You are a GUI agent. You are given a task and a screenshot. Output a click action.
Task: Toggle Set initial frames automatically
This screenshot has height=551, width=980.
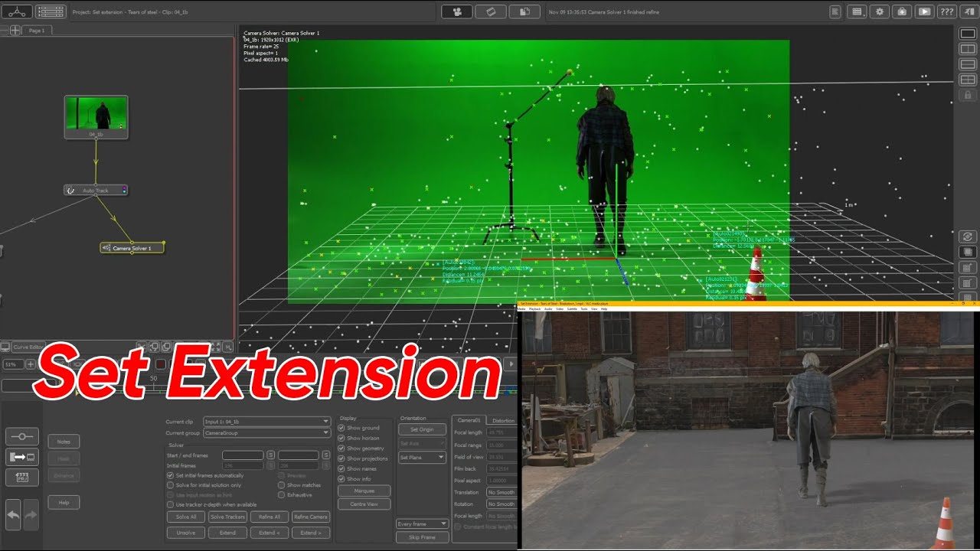[x=170, y=475]
